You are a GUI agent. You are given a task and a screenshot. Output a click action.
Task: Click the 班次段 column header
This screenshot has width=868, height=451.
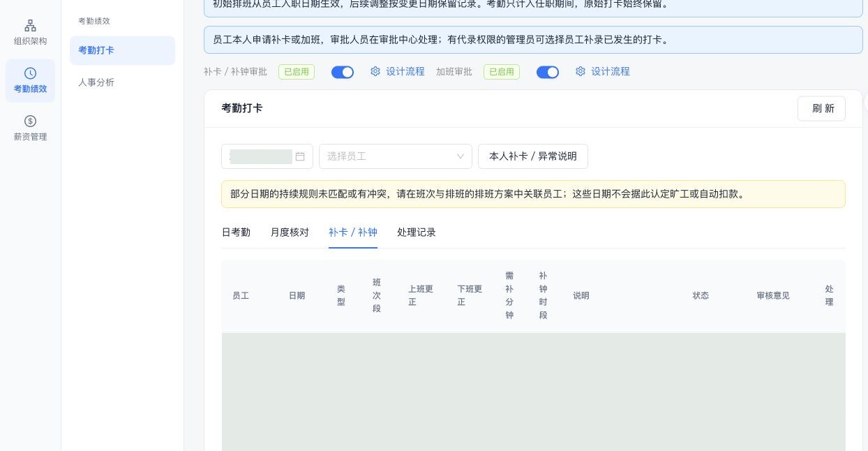coord(377,296)
